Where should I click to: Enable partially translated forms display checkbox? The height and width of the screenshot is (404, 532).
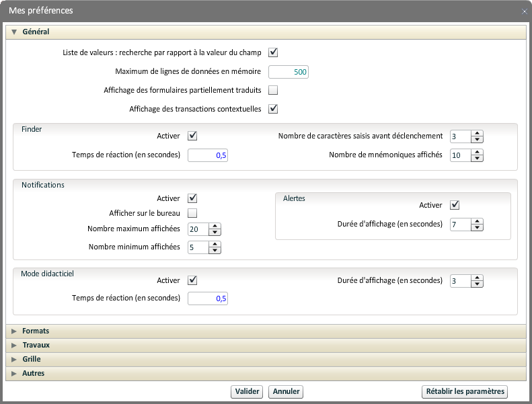click(x=273, y=90)
